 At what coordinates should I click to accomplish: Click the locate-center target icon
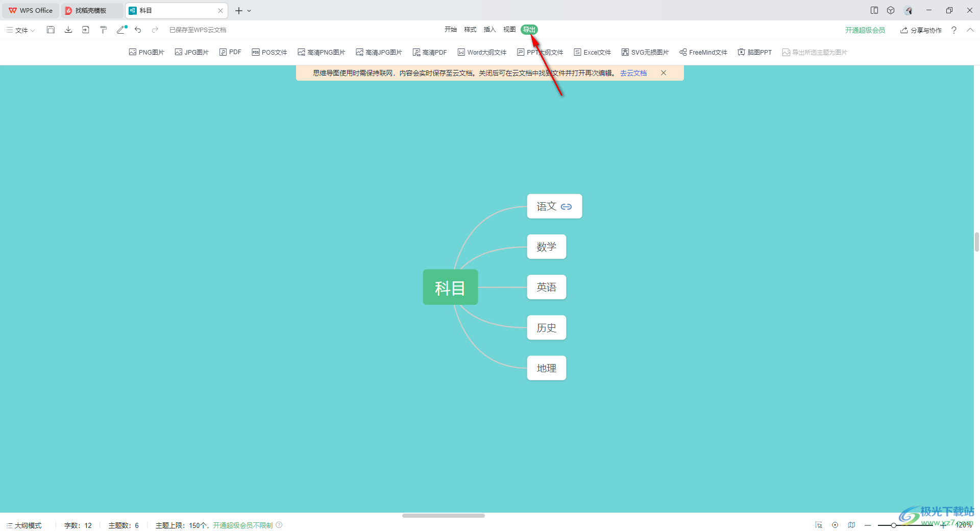click(x=835, y=525)
